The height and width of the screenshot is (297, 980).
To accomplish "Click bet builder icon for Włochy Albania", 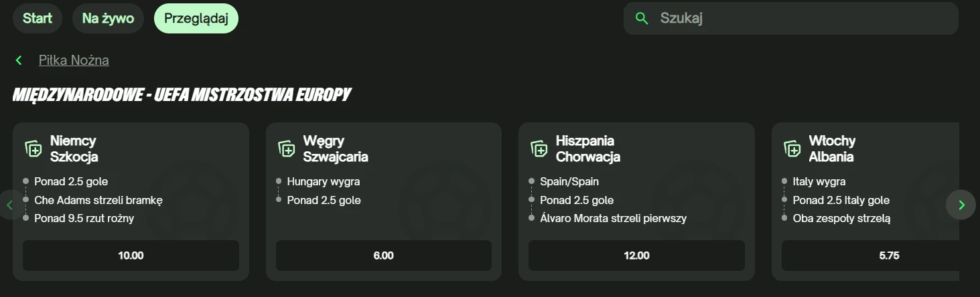I will [792, 148].
